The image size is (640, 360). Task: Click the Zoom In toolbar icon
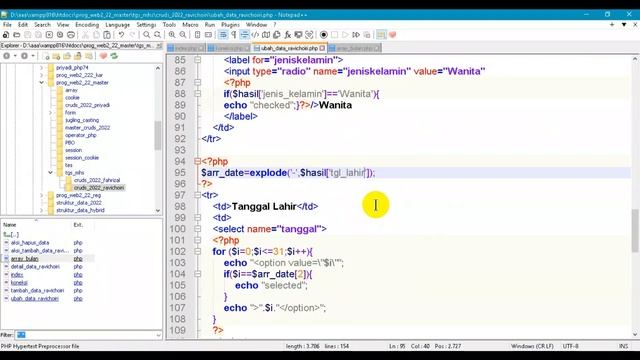coord(172,35)
